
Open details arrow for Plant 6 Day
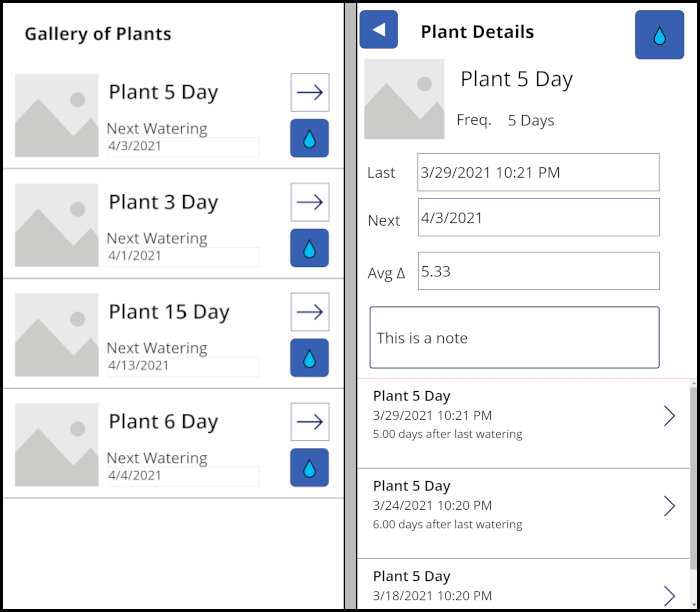tap(309, 422)
